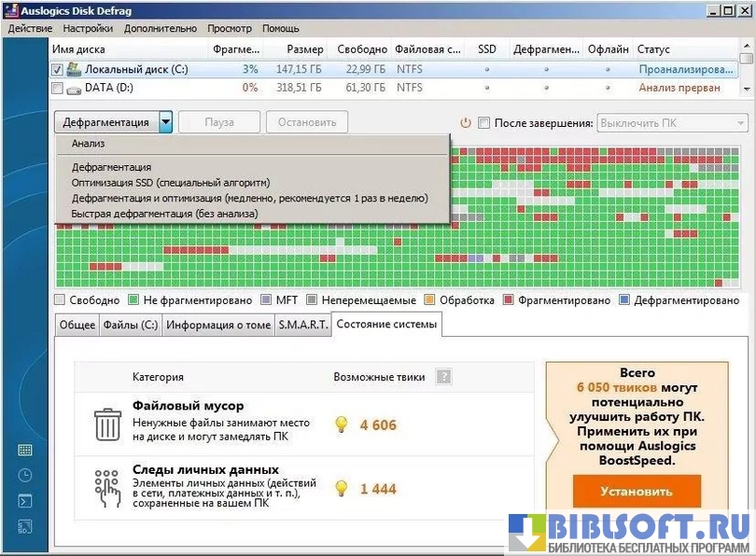Open the scheduler clock icon in sidebar

[x=25, y=475]
